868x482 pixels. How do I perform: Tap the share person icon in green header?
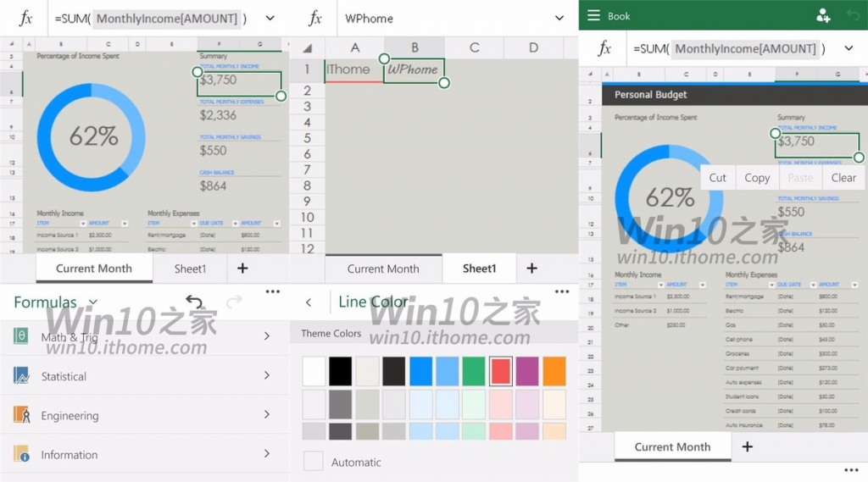(x=822, y=15)
